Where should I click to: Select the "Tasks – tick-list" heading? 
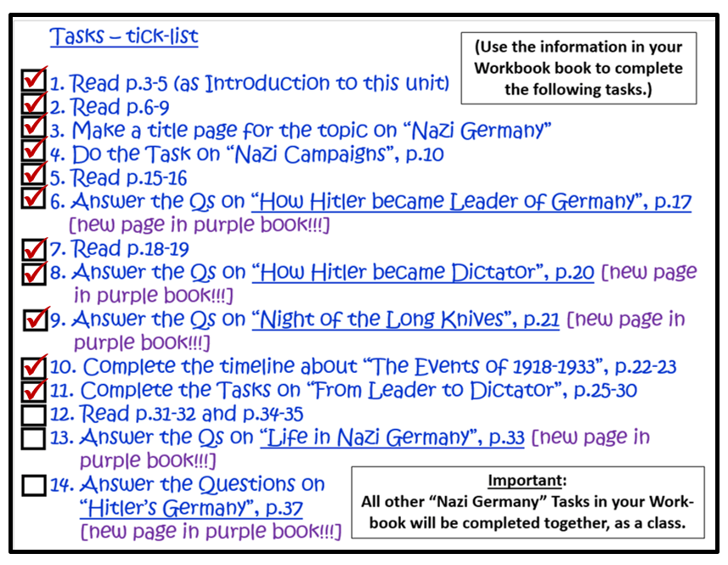coord(124,37)
